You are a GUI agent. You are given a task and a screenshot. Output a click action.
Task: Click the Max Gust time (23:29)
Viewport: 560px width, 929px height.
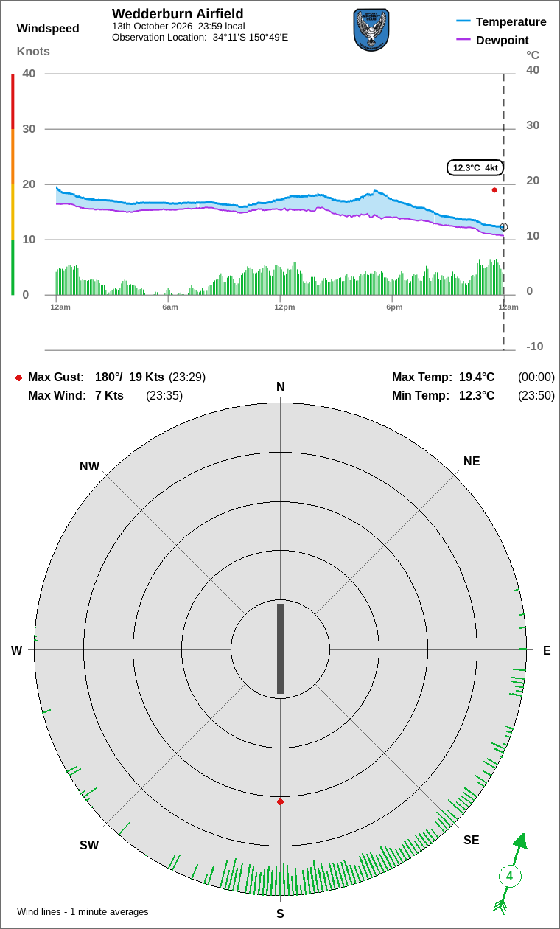tap(187, 377)
